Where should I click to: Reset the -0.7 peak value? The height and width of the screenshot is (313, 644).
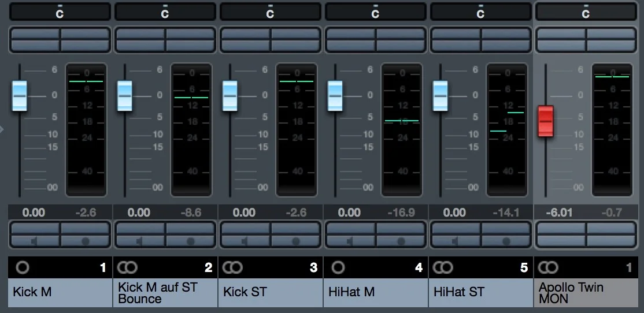[612, 213]
